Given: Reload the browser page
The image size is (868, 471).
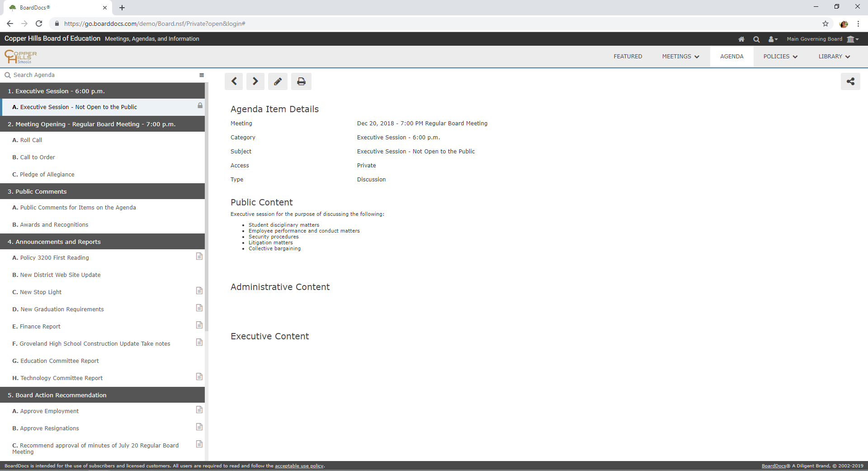Looking at the screenshot, I should pos(39,24).
